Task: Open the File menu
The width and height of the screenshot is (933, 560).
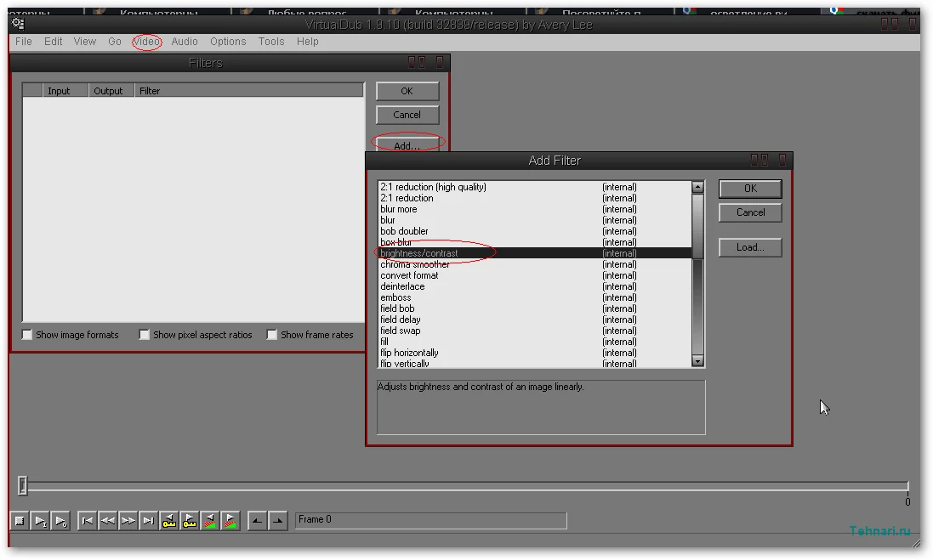Action: 24,42
